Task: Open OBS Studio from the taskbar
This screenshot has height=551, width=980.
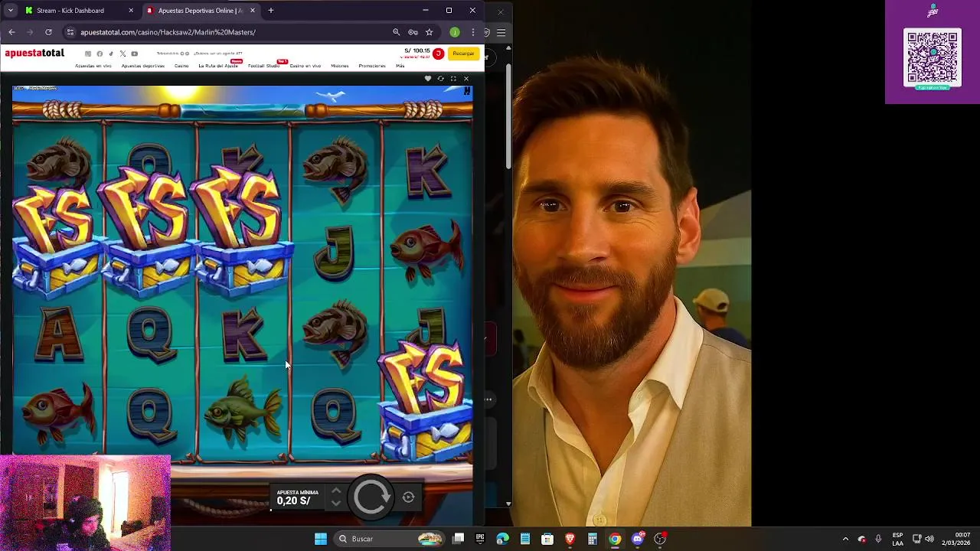Action: [x=660, y=539]
